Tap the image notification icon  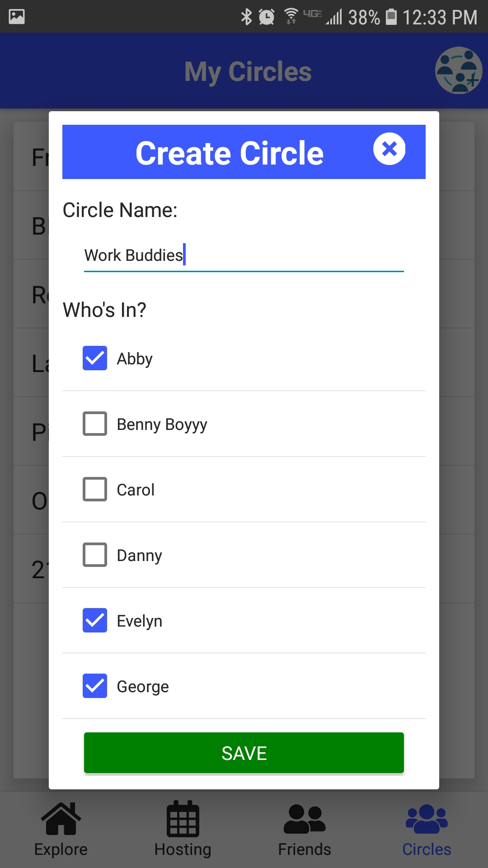(17, 17)
